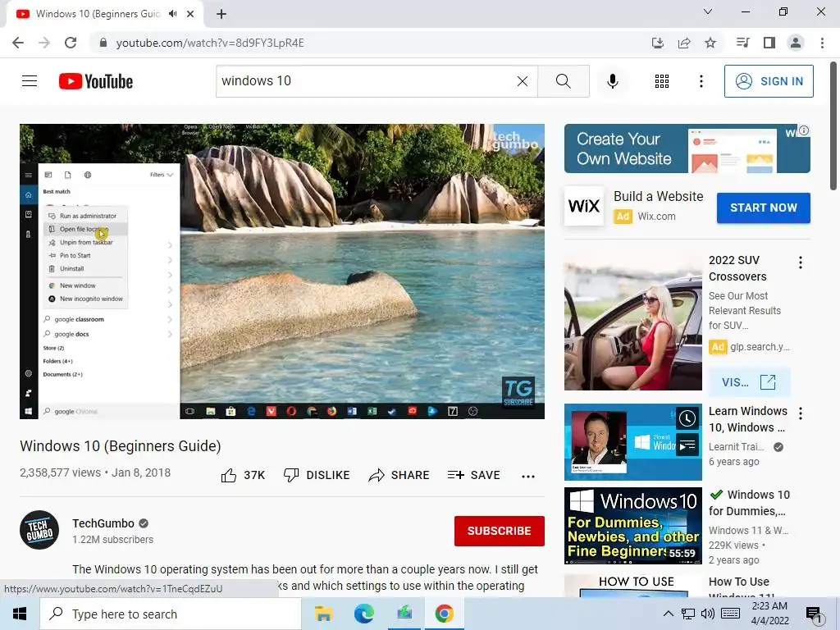Open File Explorer from taskbar

pos(323,614)
